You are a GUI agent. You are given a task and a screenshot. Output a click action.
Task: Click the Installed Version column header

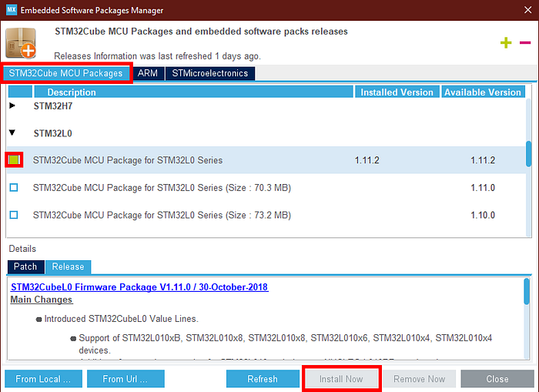tap(397, 92)
